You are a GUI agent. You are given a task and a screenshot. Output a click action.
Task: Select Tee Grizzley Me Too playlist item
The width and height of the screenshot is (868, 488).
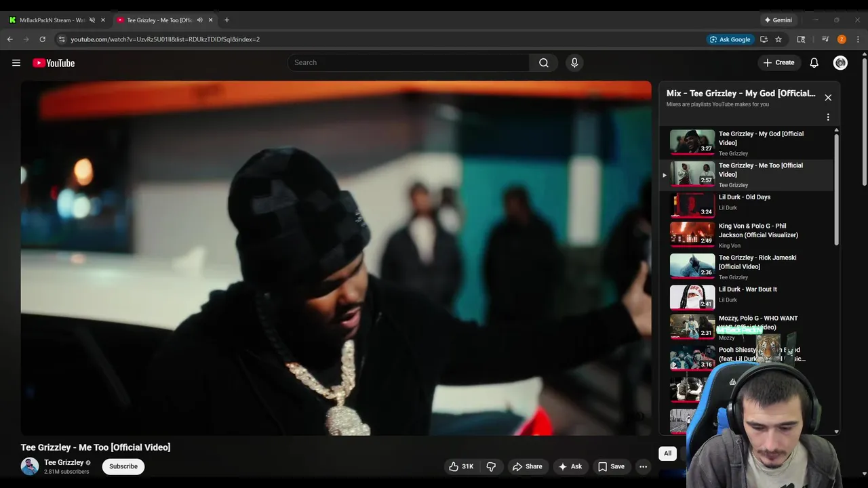point(747,175)
